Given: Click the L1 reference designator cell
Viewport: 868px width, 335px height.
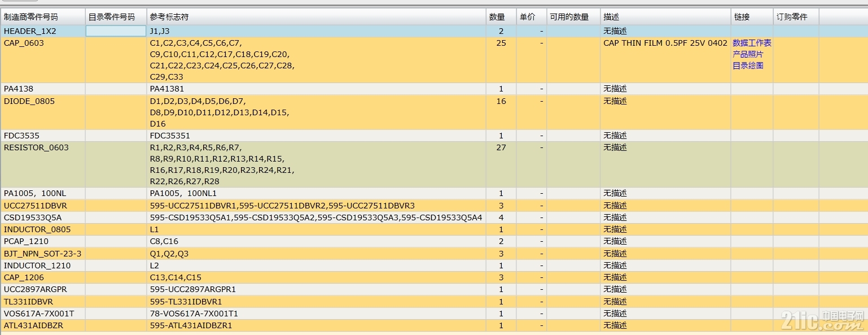Looking at the screenshot, I should click(x=317, y=229).
